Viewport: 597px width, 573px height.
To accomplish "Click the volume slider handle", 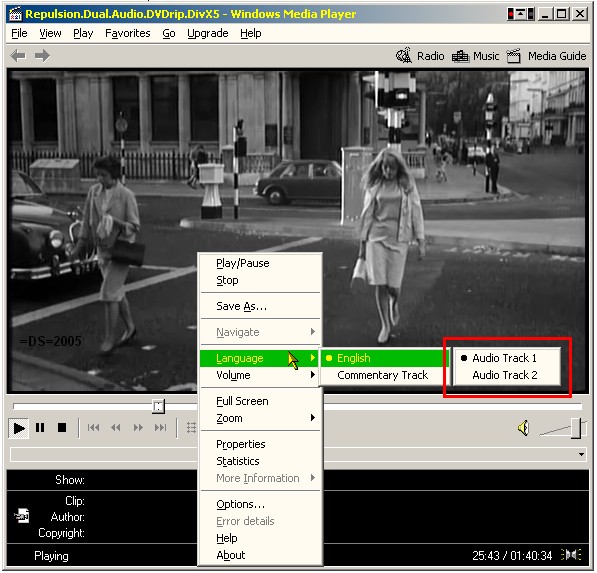I will pos(578,429).
